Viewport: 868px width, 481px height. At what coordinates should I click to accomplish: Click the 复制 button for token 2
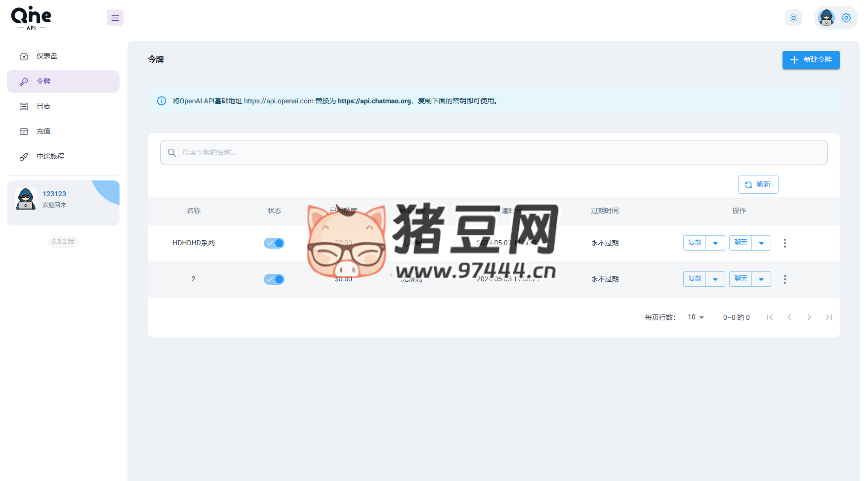tap(695, 279)
